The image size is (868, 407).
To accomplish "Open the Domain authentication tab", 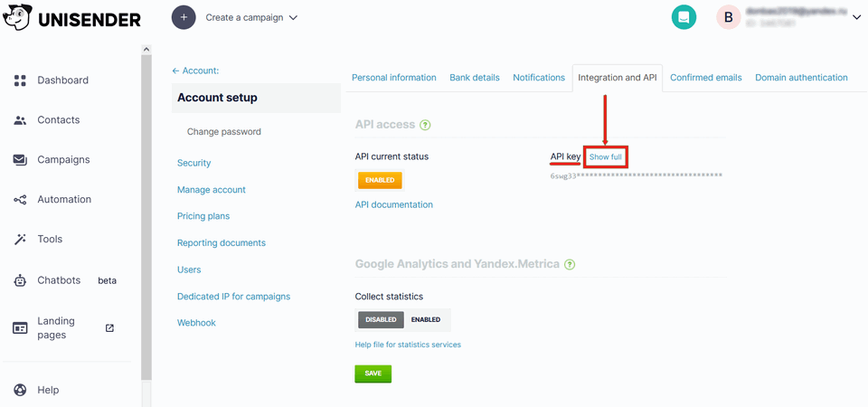I will pyautogui.click(x=801, y=78).
